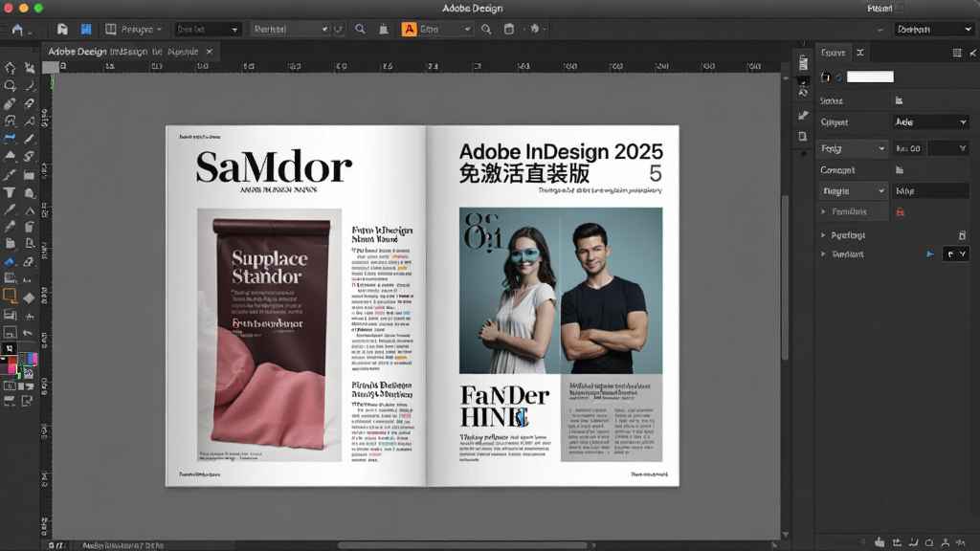
Task: Click the Mtge input field
Action: pos(930,191)
